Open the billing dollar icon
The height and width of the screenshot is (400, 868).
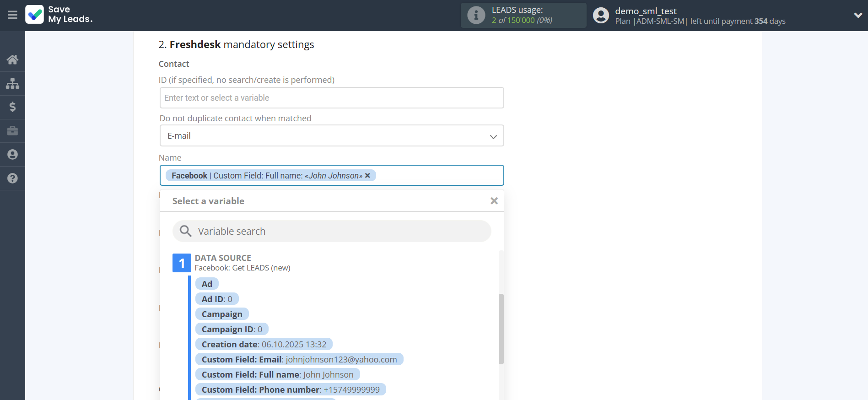(12, 107)
